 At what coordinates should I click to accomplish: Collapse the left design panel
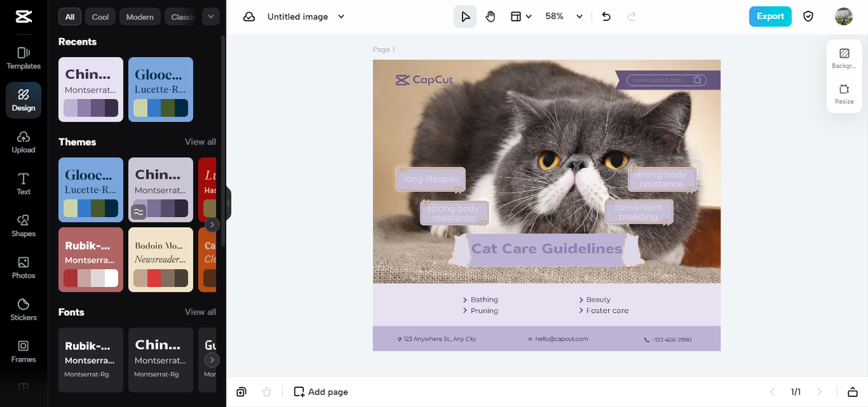pos(229,203)
